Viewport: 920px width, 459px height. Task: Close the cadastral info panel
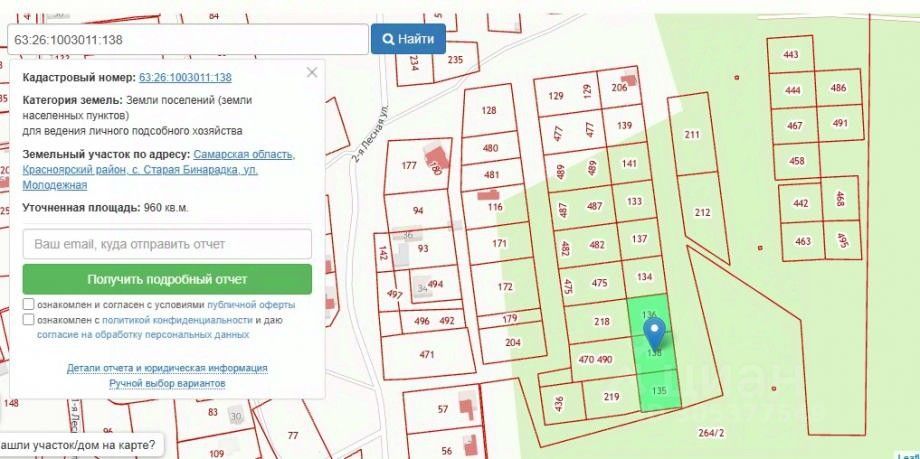pos(312,72)
